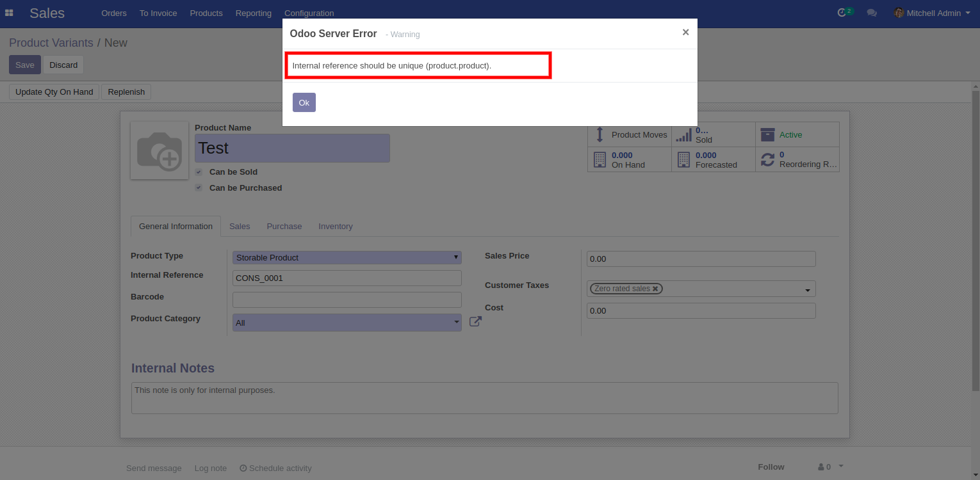The width and height of the screenshot is (980, 480).
Task: Click Update Qty On Hand button
Action: pos(54,92)
